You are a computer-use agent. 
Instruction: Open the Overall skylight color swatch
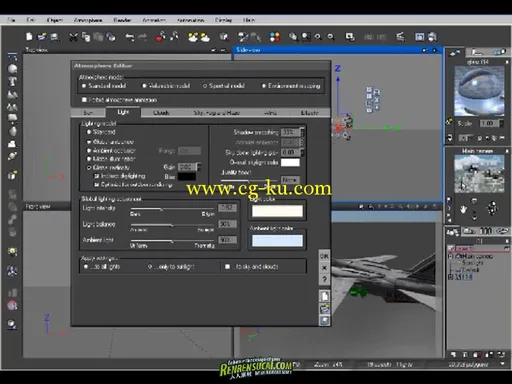click(290, 163)
